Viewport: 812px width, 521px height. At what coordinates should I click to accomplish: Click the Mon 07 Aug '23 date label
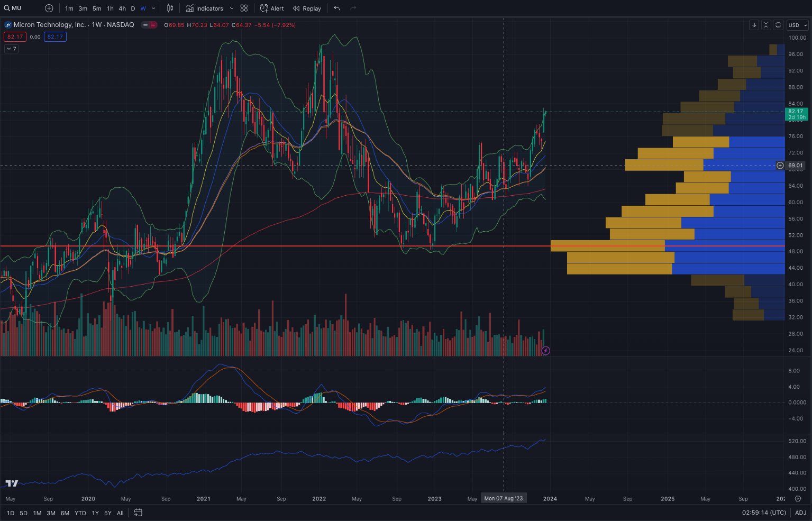pyautogui.click(x=503, y=498)
